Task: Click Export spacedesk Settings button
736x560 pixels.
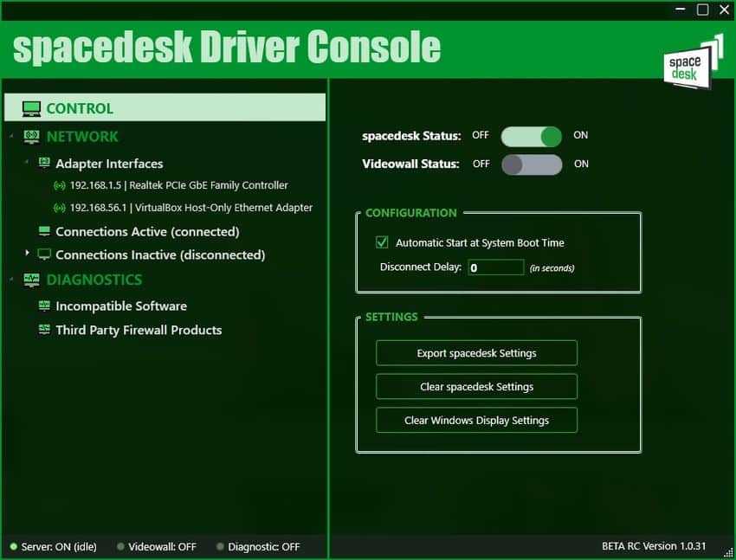Action: click(x=476, y=352)
